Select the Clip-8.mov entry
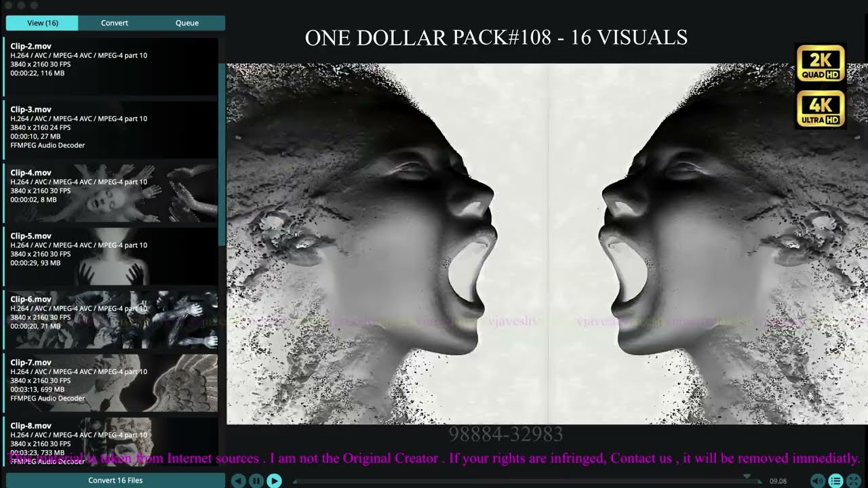 [111, 441]
